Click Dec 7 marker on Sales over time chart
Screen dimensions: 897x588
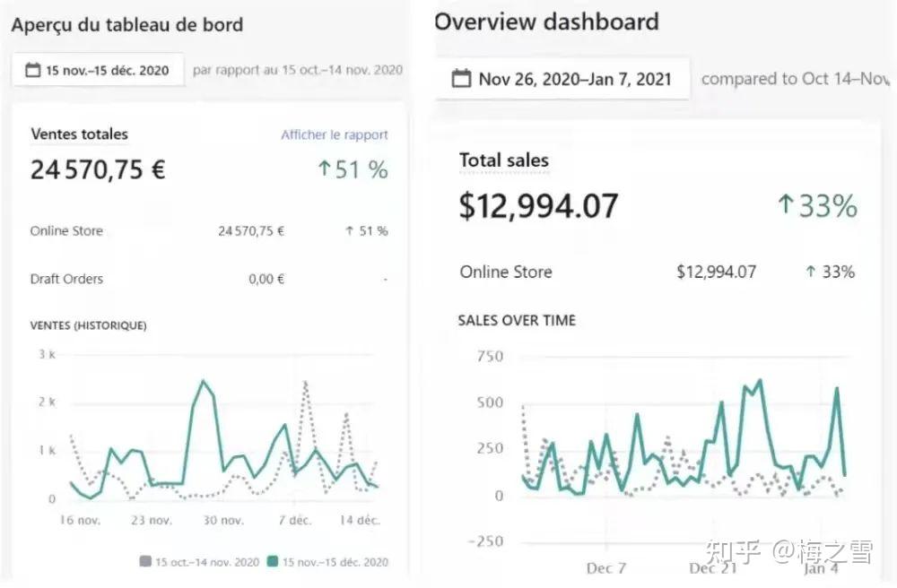606,568
